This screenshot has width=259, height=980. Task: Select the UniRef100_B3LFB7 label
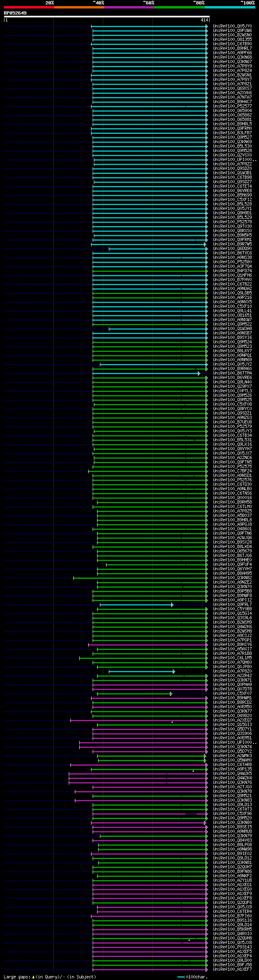232,133
